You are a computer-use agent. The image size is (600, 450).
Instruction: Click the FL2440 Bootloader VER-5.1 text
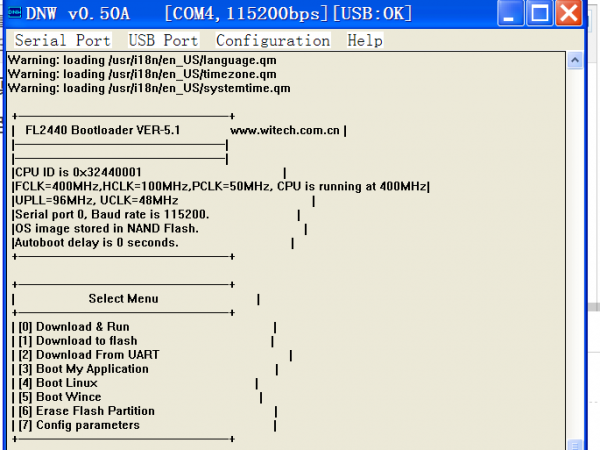click(x=103, y=130)
